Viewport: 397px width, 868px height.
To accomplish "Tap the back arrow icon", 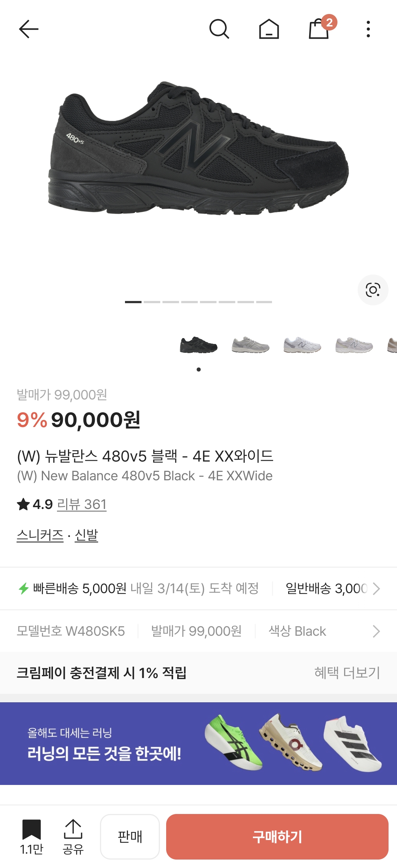I will (x=29, y=29).
